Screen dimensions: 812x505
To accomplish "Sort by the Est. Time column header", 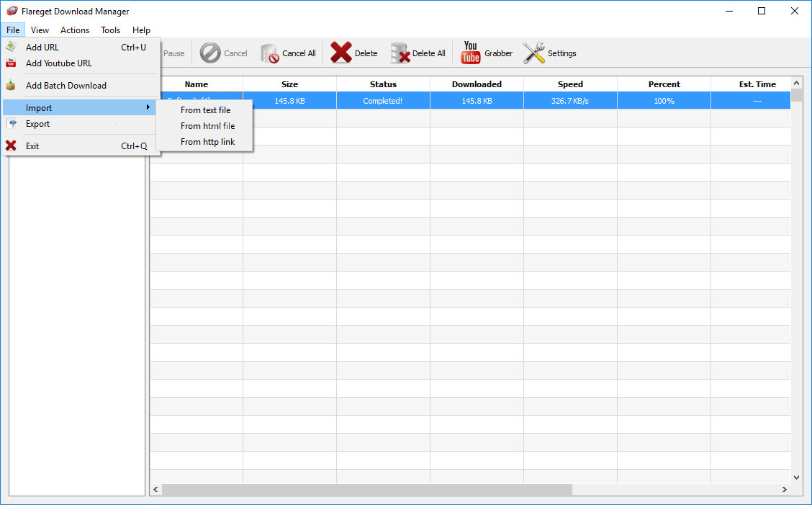I will [751, 84].
